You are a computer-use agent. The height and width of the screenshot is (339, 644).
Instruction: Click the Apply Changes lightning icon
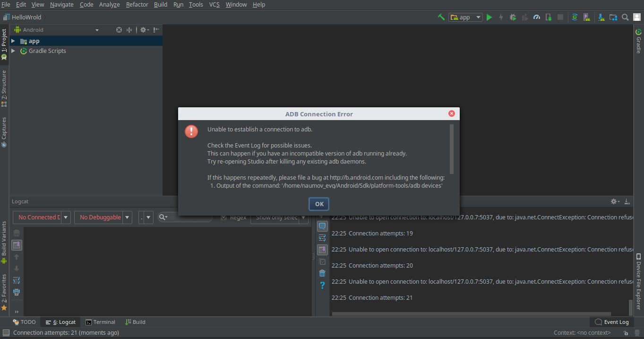click(x=501, y=17)
